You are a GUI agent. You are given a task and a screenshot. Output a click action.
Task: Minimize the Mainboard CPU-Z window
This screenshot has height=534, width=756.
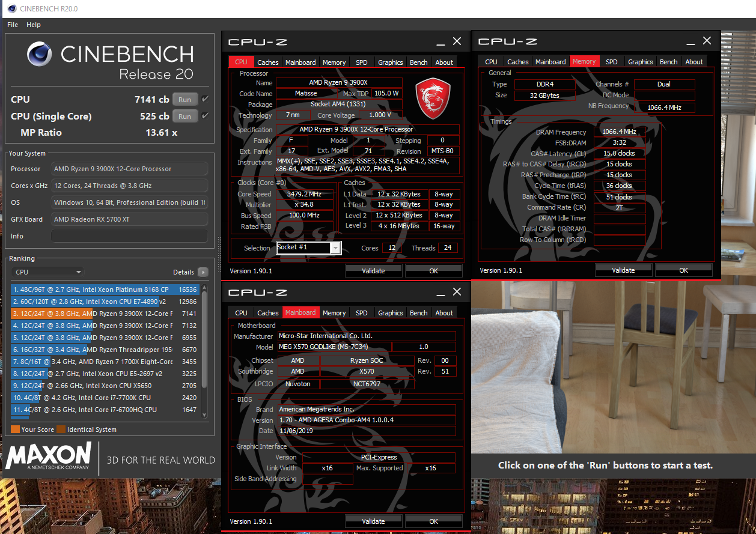click(441, 294)
